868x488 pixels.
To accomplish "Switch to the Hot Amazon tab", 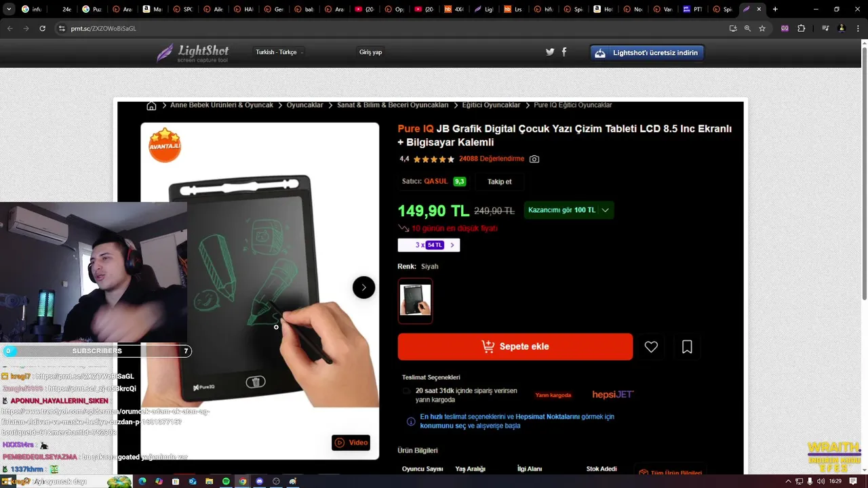I will (x=604, y=9).
